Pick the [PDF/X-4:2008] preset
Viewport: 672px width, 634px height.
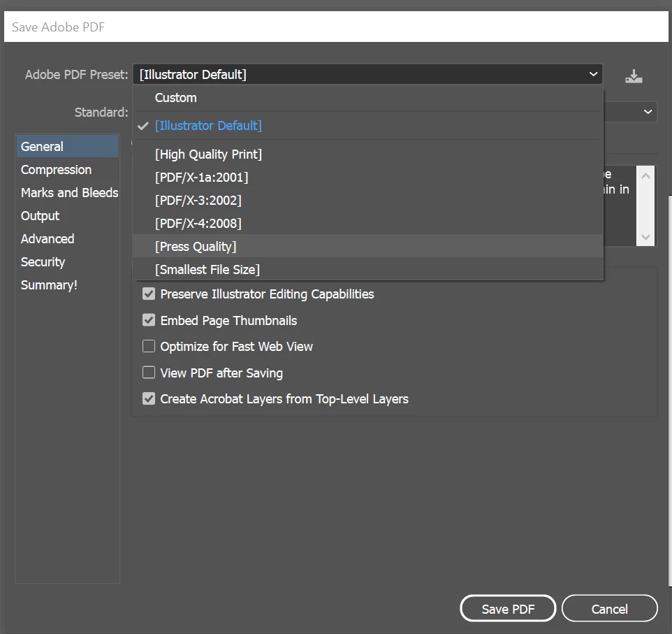pos(367,224)
